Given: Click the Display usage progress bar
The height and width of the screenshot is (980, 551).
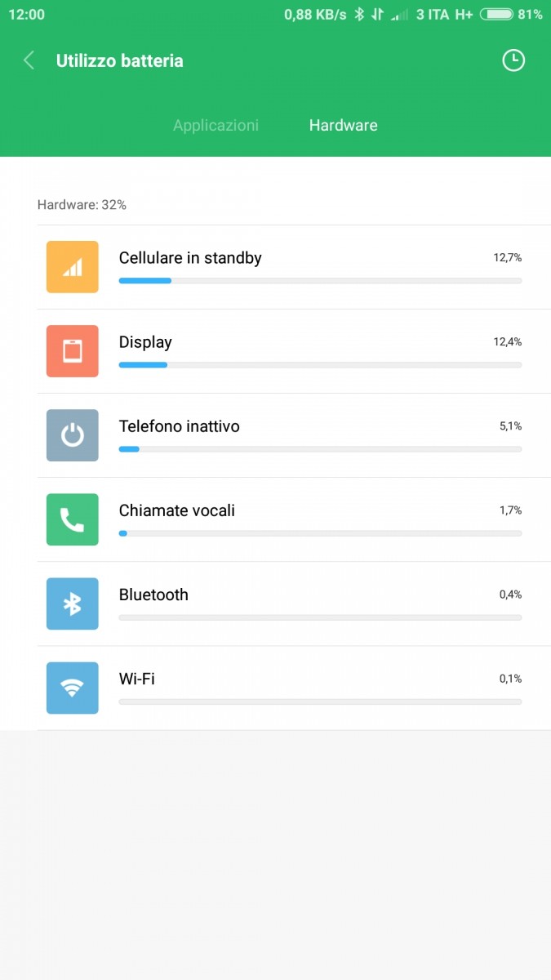Looking at the screenshot, I should pyautogui.click(x=320, y=365).
